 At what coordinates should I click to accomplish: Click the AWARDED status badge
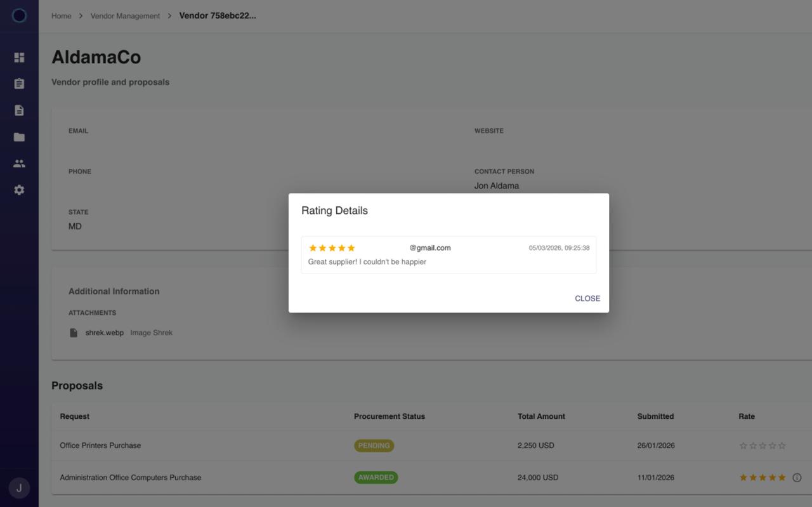point(376,477)
